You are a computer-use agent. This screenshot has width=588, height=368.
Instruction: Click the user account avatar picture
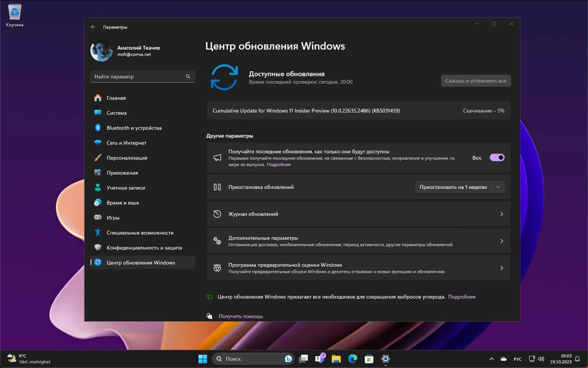coord(102,51)
